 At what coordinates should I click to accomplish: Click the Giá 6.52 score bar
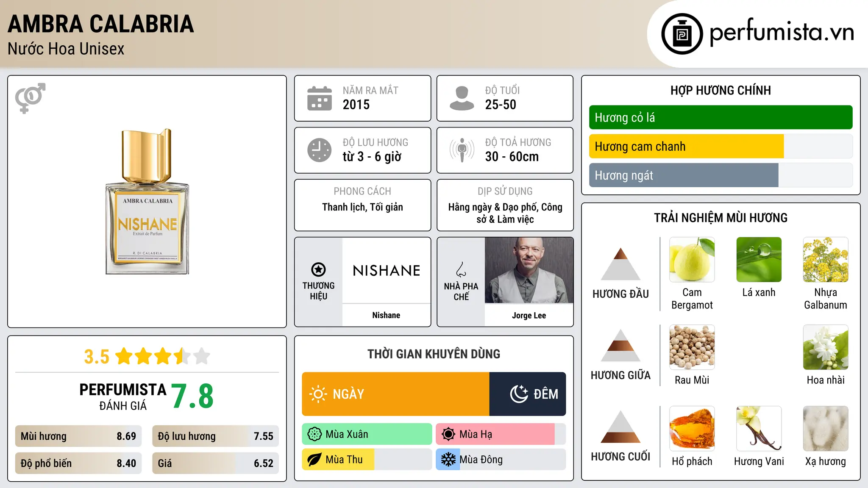tap(215, 463)
